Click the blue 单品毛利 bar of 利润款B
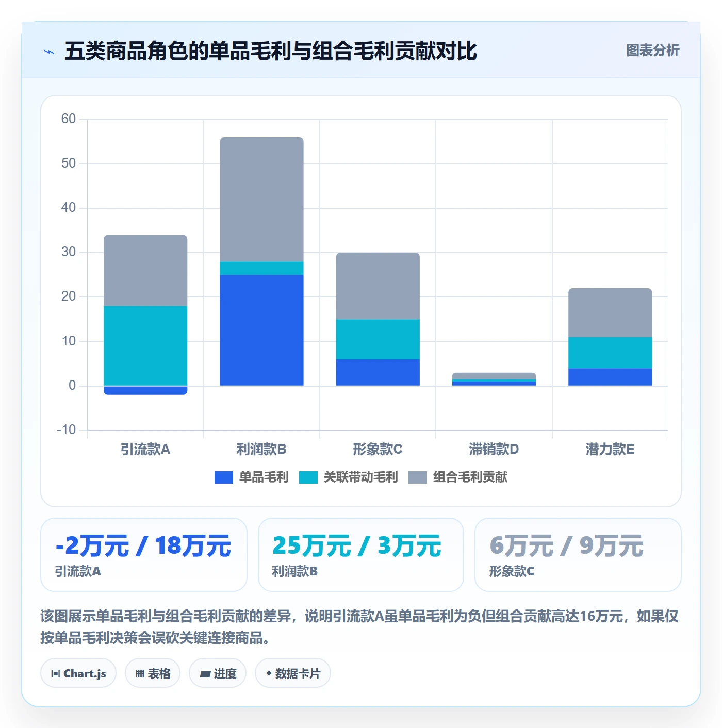This screenshot has height=728, width=722. click(x=261, y=330)
